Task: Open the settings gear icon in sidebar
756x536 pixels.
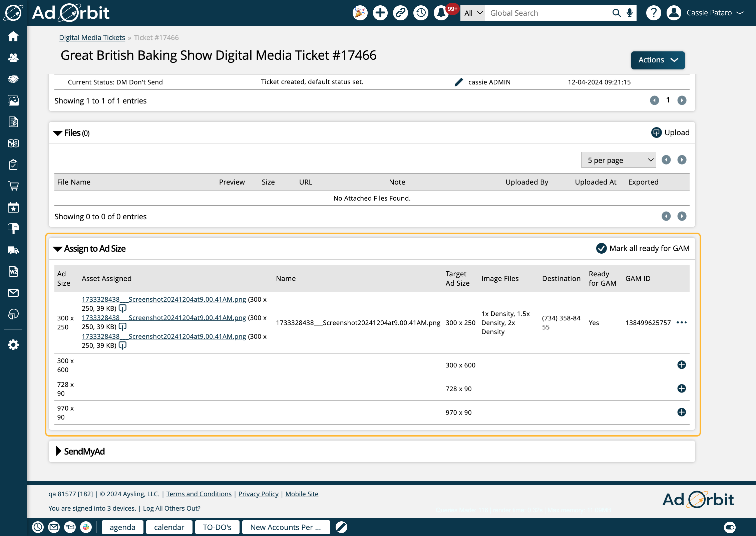Action: pyautogui.click(x=13, y=345)
